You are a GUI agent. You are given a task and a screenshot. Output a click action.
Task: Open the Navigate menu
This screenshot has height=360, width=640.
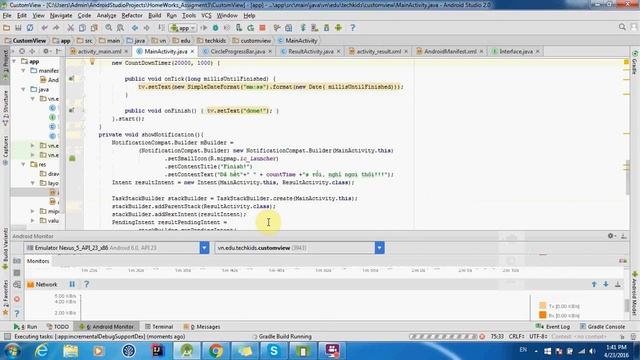click(x=61, y=16)
